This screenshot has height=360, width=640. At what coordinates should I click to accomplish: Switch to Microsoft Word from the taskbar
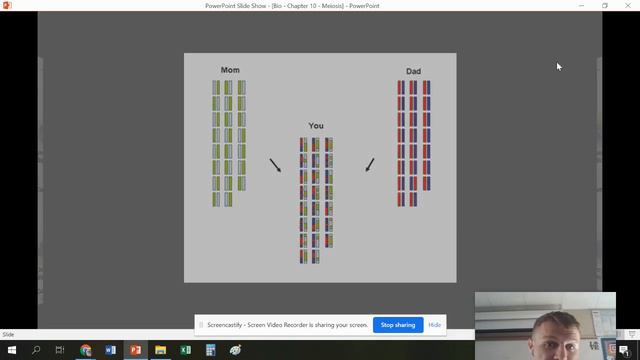click(x=111, y=350)
